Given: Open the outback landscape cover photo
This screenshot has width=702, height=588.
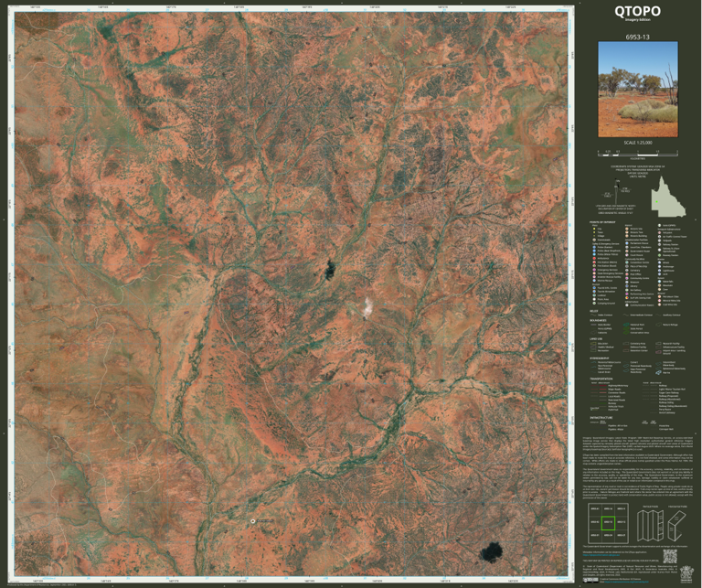Looking at the screenshot, I should (638, 90).
